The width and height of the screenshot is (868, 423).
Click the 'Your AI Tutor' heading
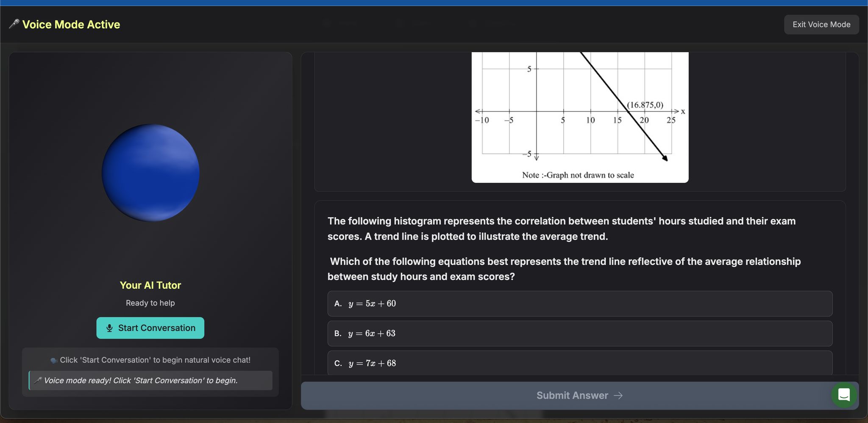point(150,285)
